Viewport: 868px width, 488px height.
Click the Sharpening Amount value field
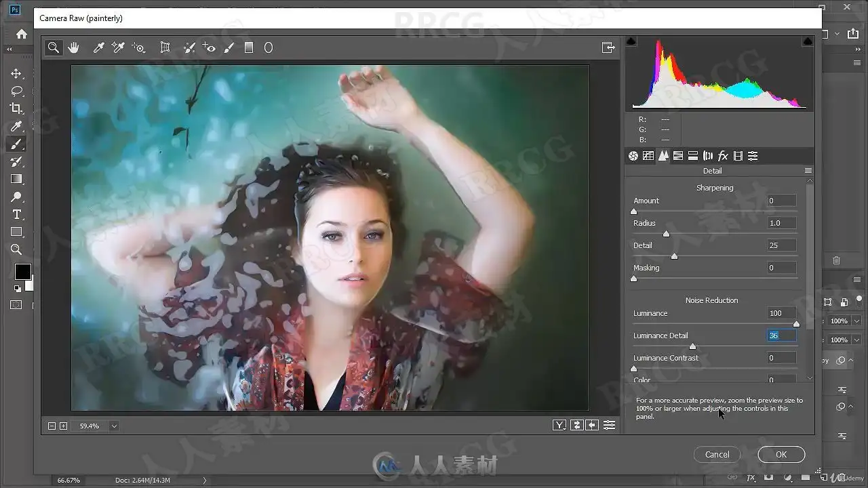pos(782,201)
